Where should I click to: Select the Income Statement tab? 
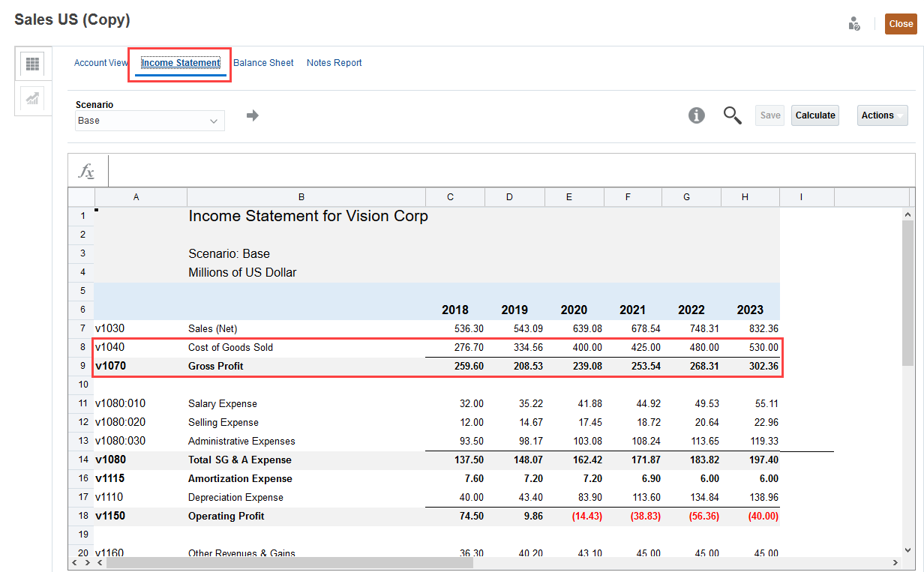tap(181, 63)
